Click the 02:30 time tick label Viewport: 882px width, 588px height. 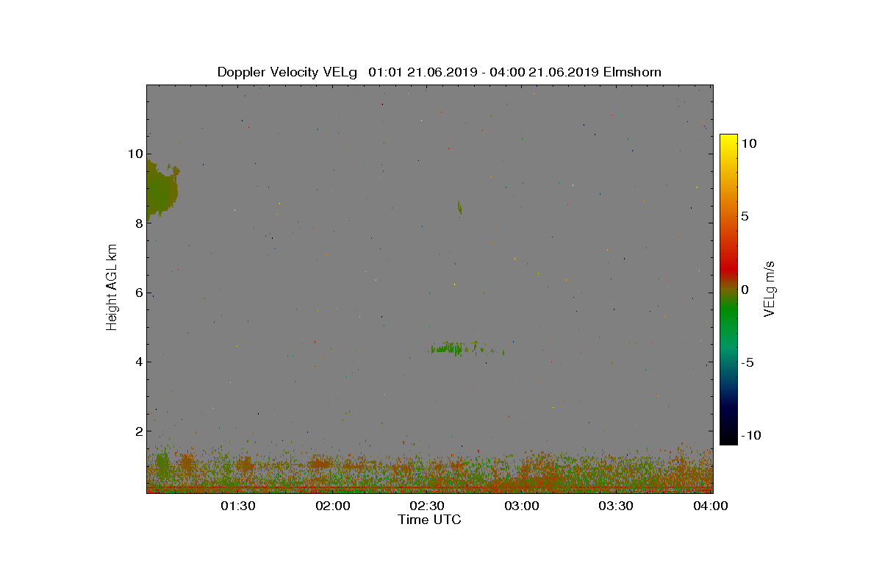click(429, 506)
